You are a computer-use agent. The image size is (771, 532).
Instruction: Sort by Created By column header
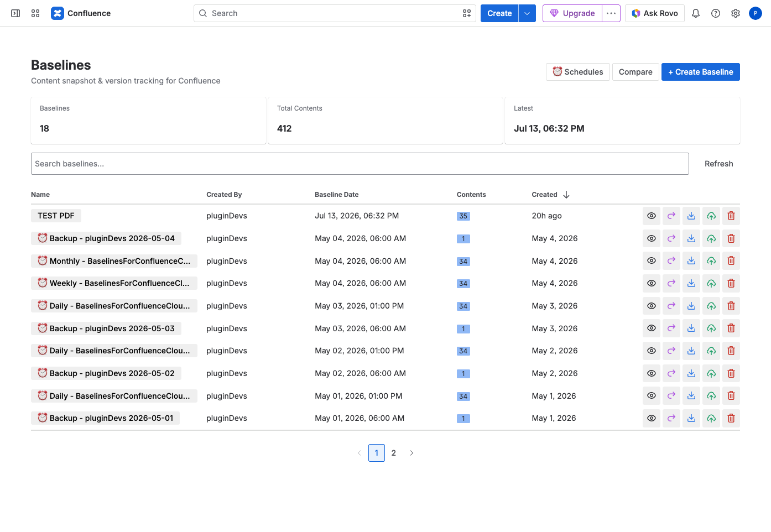pyautogui.click(x=224, y=195)
